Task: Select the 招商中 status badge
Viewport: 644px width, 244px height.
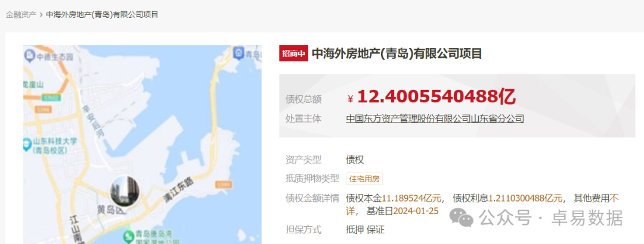Action: click(x=293, y=54)
